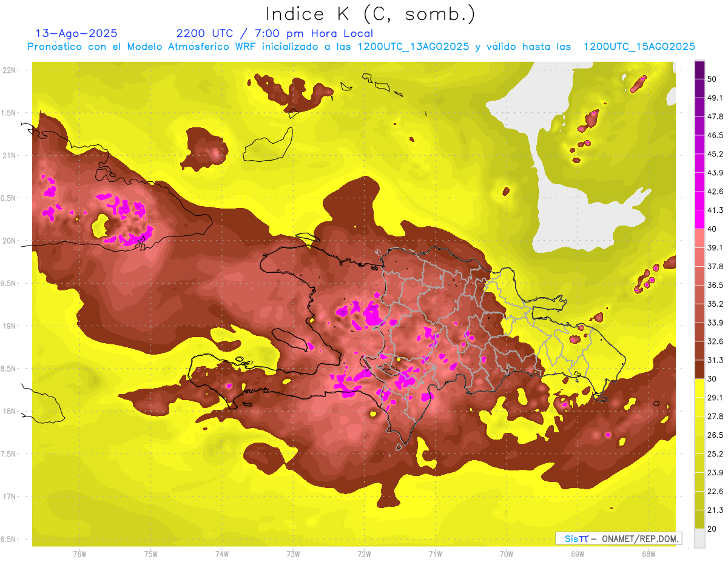The image size is (728, 562).
Task: Pick the dark brown swatch between 30 and 31.3
Action: (699, 369)
